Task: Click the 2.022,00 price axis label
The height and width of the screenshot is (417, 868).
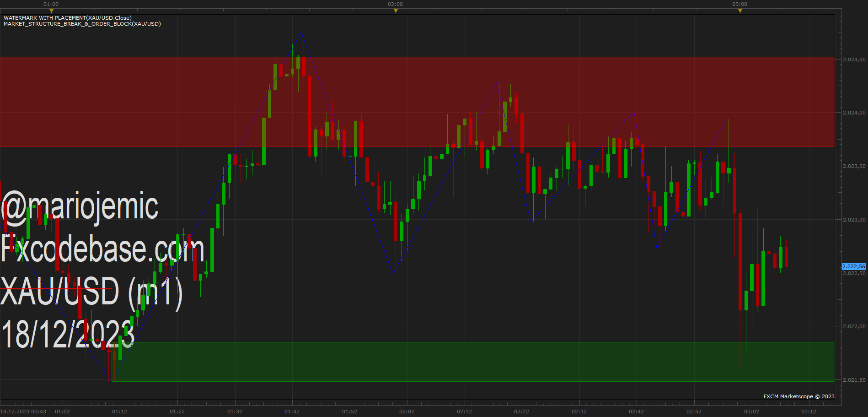Action: (854, 326)
